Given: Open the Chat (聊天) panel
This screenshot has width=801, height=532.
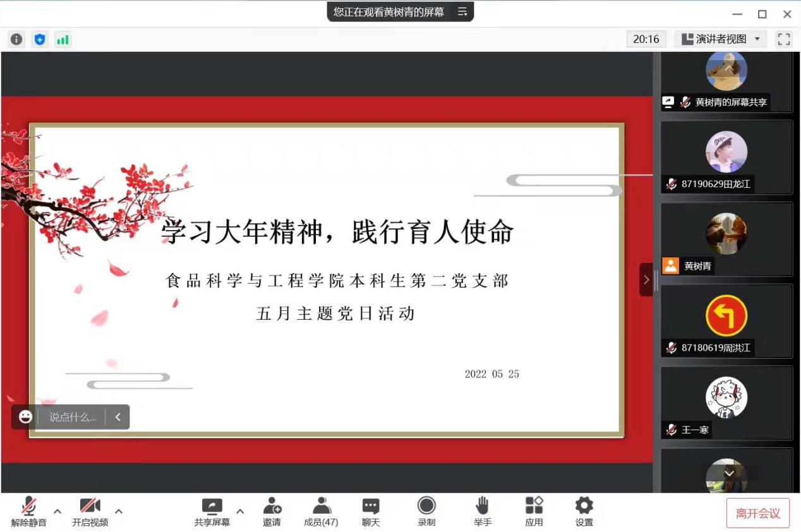Looking at the screenshot, I should (x=371, y=511).
